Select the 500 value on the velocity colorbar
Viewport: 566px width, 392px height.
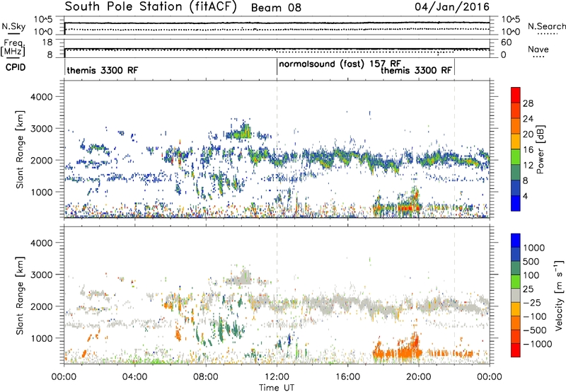coord(531,262)
